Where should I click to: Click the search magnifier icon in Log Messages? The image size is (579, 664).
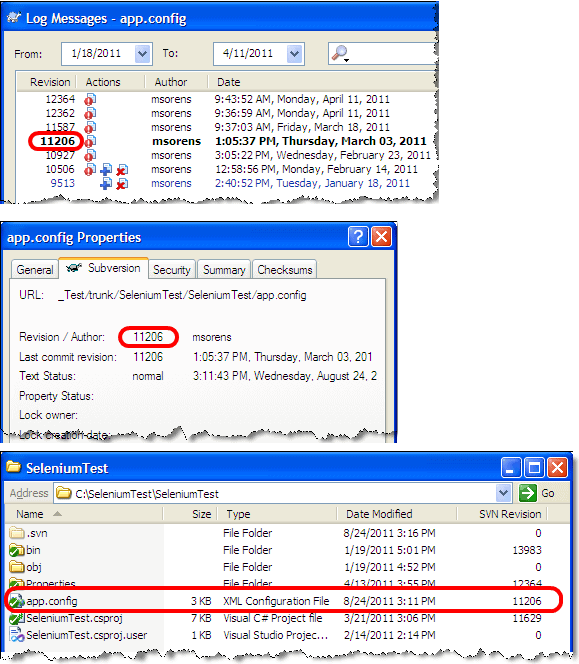pos(340,53)
